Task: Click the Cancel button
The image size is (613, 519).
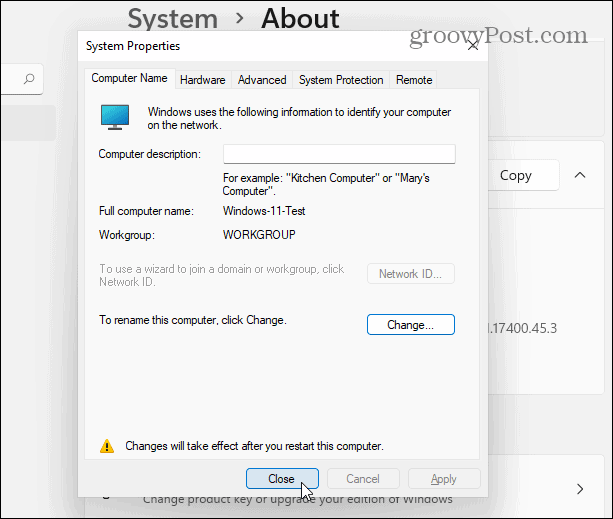Action: tap(363, 479)
